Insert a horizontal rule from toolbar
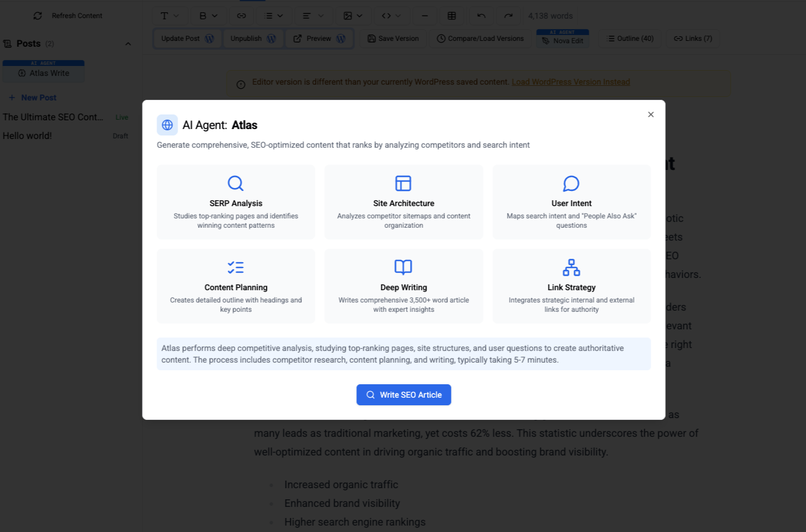Screen dimensions: 806x532 (425, 16)
